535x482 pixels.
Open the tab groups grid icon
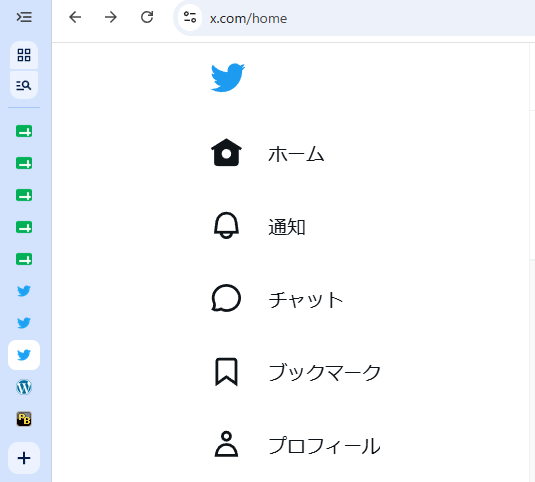(x=24, y=55)
